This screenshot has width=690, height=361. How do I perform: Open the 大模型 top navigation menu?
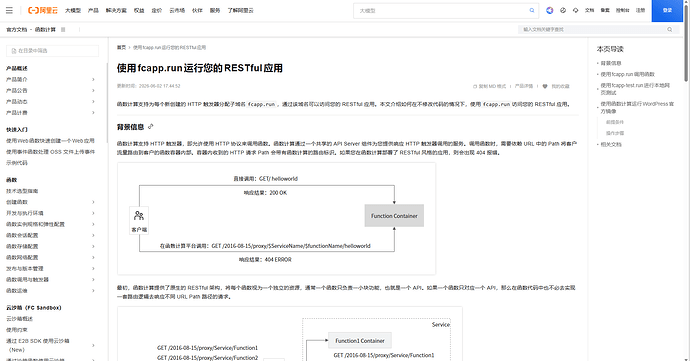point(73,10)
